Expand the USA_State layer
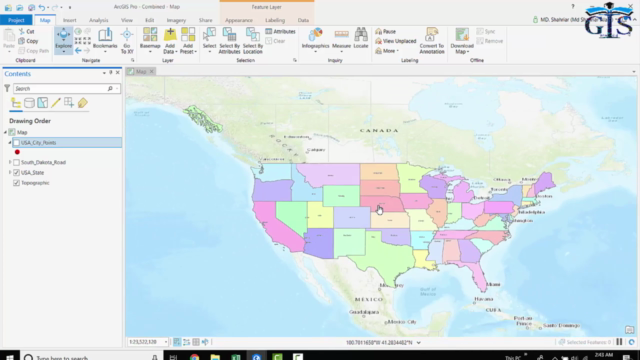This screenshot has width=640, height=360. (x=10, y=173)
